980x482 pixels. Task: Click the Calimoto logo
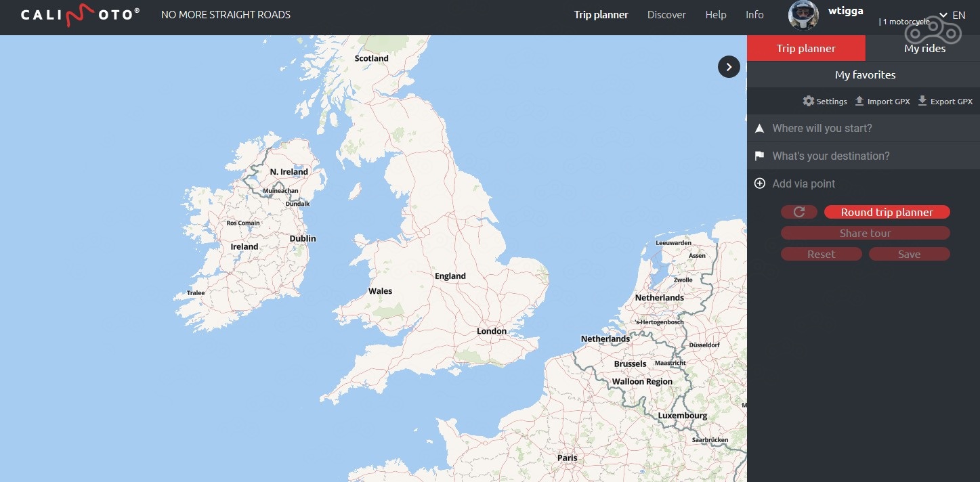(80, 15)
